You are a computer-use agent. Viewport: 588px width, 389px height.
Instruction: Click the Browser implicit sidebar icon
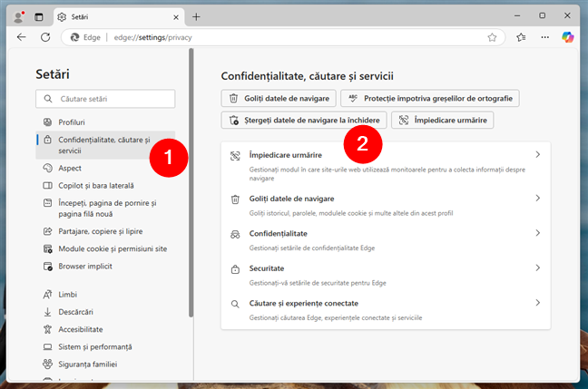pyautogui.click(x=47, y=267)
